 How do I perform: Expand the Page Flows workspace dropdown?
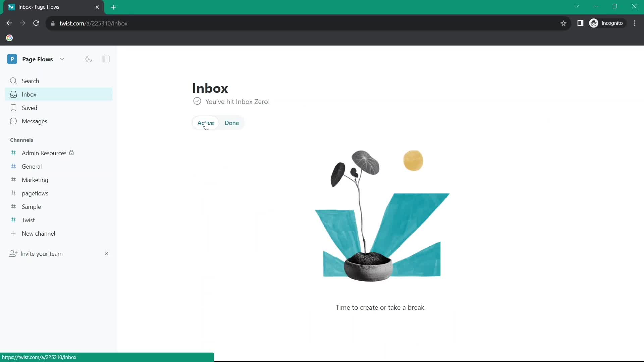point(61,59)
